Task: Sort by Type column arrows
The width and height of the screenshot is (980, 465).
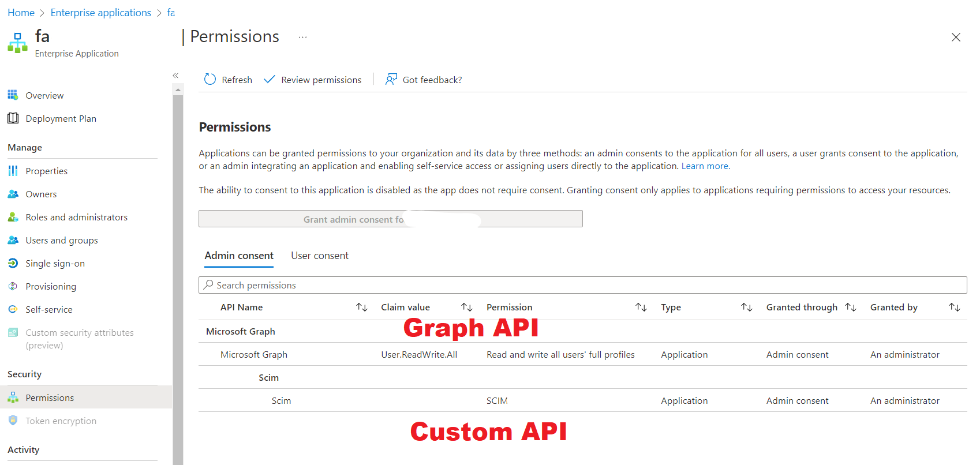Action: (747, 307)
